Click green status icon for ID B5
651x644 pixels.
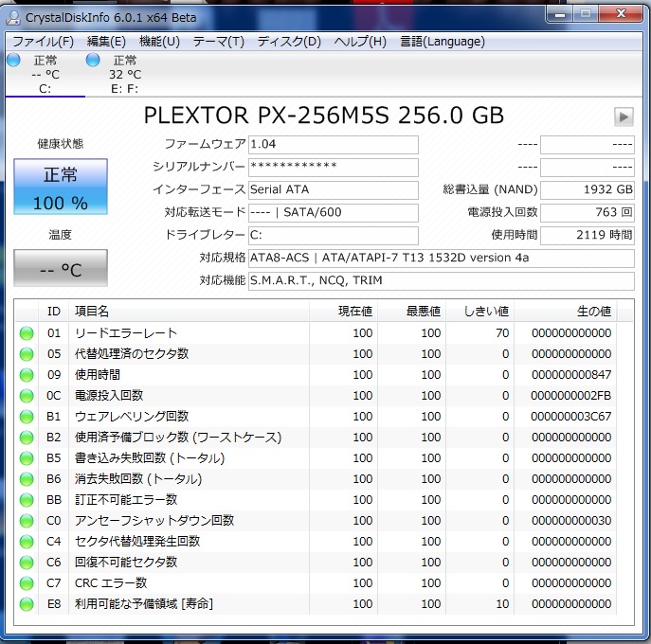27,458
